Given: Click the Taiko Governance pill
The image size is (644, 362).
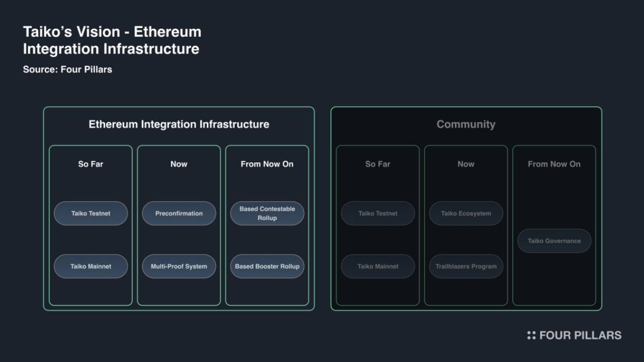Looking at the screenshot, I should (x=554, y=241).
